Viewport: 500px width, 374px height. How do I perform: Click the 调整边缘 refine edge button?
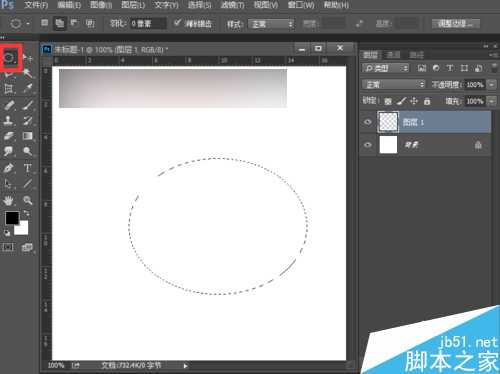[456, 24]
